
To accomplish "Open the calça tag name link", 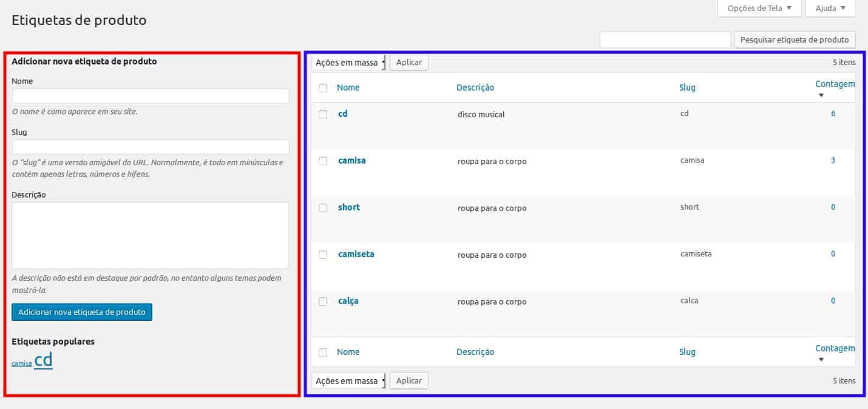I will [x=348, y=301].
